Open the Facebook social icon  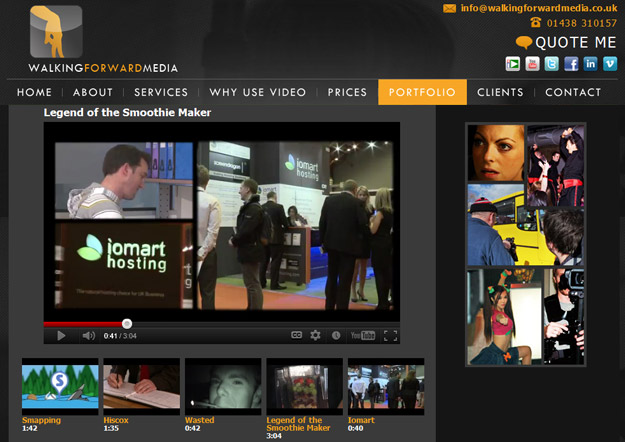pyautogui.click(x=571, y=64)
